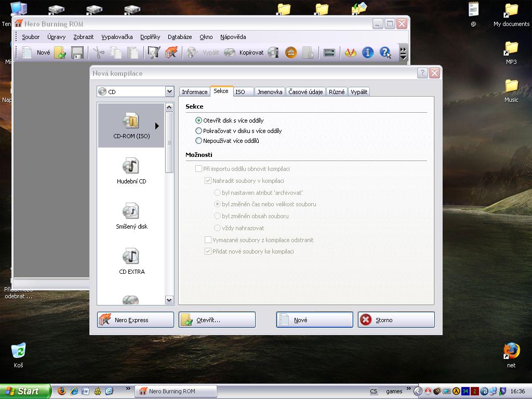Click the red-yellow checkmark toolbar icon
This screenshot has width=532, height=399.
pyautogui.click(x=350, y=52)
